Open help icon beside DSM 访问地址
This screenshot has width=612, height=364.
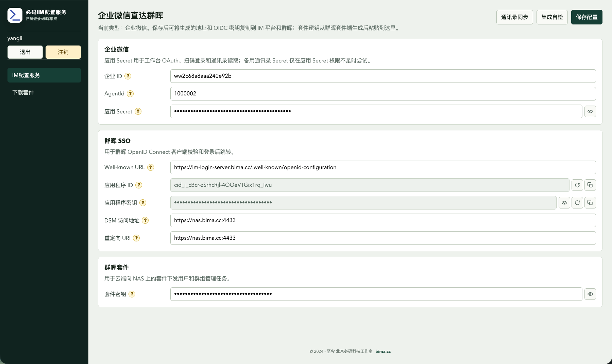click(x=145, y=220)
